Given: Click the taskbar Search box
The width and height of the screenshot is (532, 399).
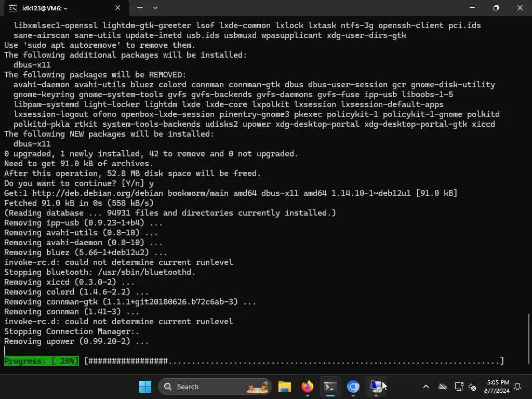Looking at the screenshot, I should click(x=215, y=387).
